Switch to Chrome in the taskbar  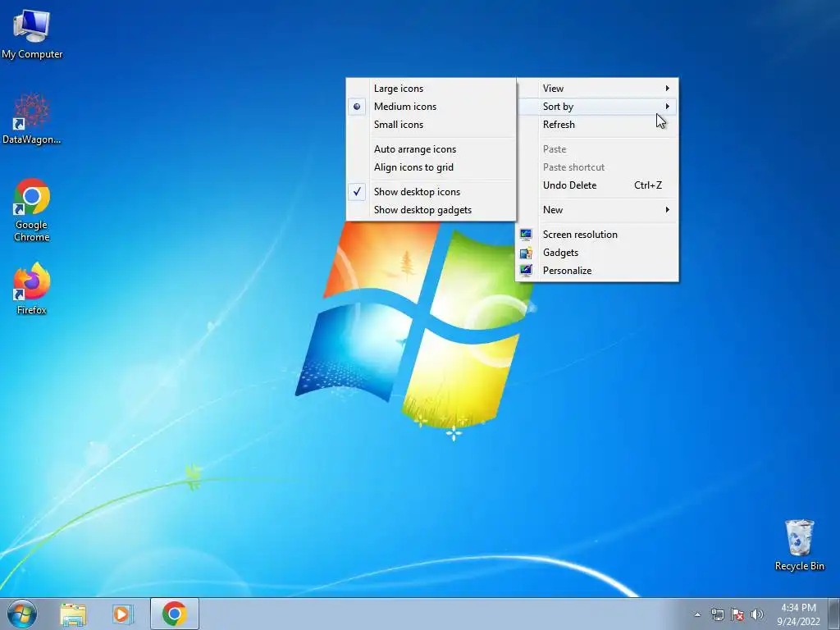coord(174,614)
